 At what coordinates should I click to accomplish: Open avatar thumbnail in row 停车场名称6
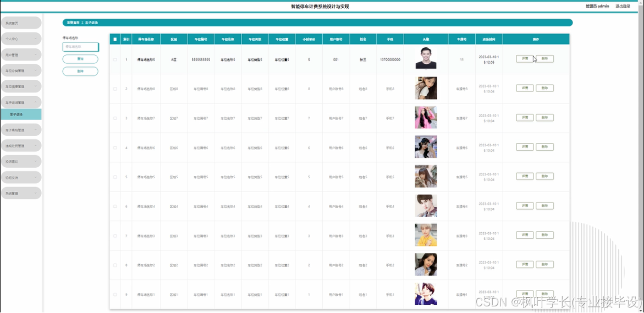pyautogui.click(x=426, y=147)
